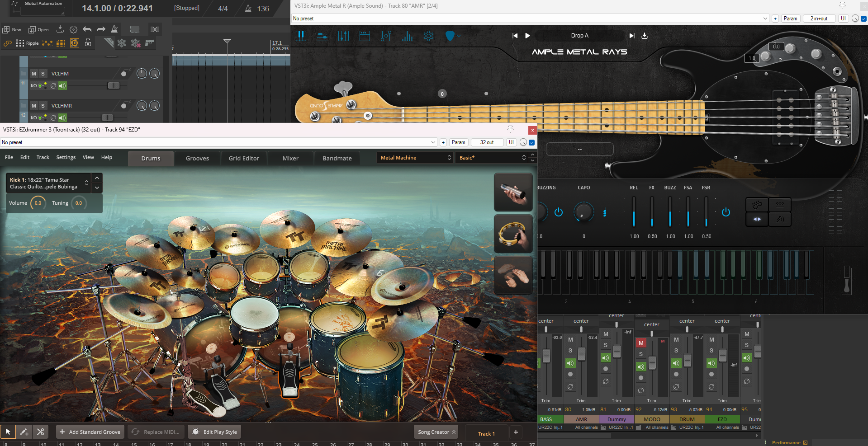This screenshot has height=446, width=868.
Task: Open the Song Creator expander
Action: pyautogui.click(x=436, y=432)
